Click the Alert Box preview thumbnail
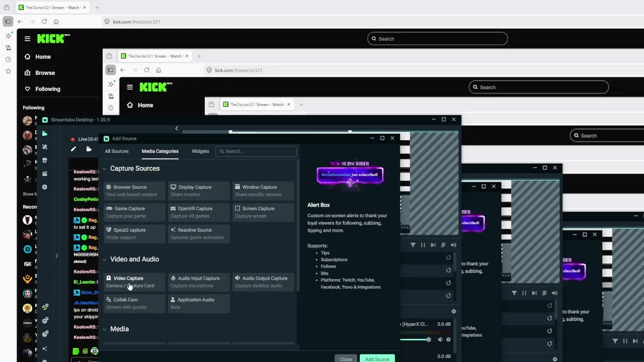The image size is (644, 362). coord(350,174)
